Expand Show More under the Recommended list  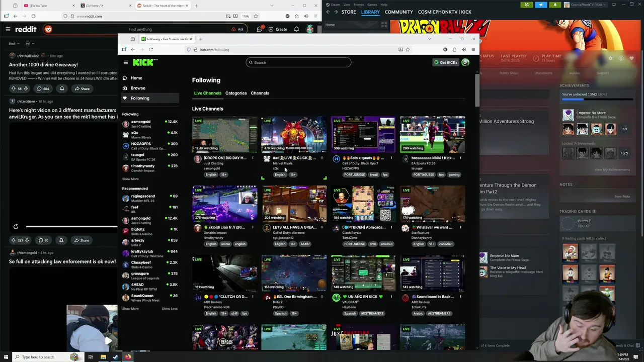click(130, 309)
